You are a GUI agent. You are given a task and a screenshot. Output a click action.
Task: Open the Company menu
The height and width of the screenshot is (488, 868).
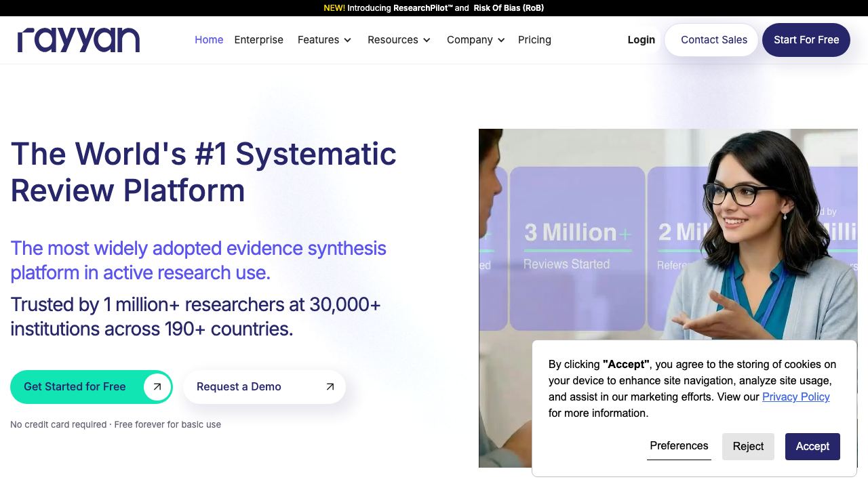tap(476, 40)
